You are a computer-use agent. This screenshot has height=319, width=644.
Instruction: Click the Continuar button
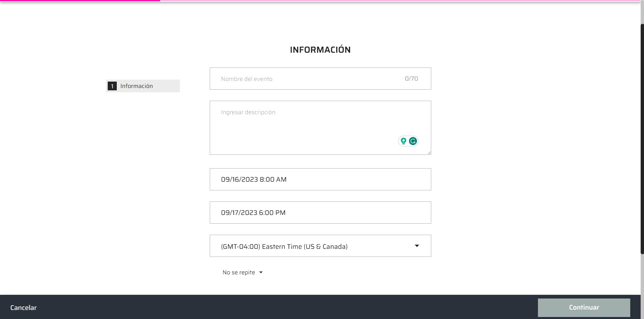[584, 308]
